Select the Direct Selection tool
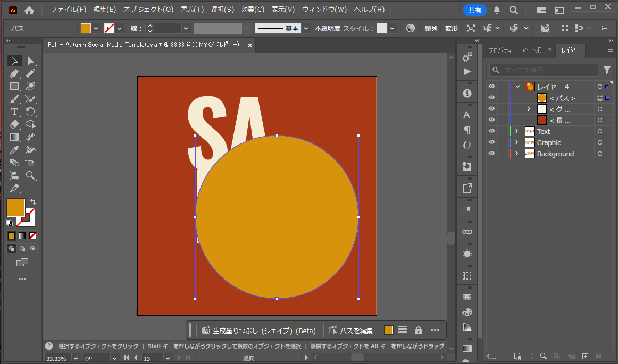618x364 pixels. tap(30, 61)
